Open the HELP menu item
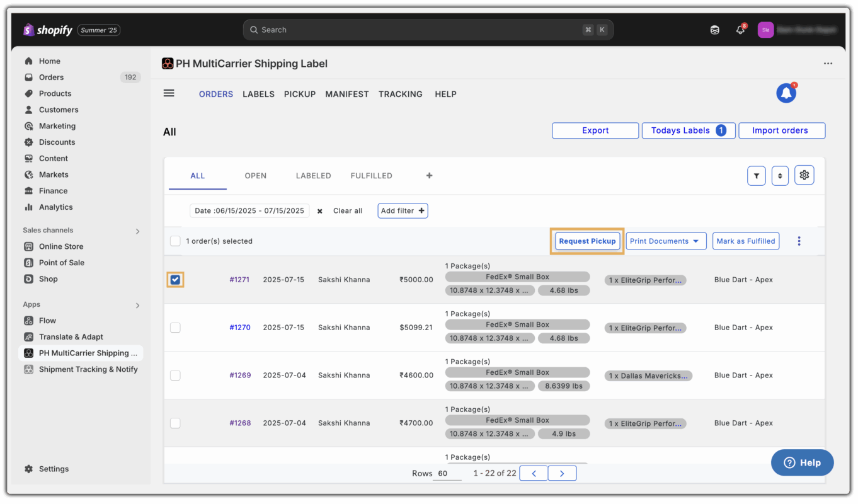The height and width of the screenshot is (504, 858). [445, 94]
